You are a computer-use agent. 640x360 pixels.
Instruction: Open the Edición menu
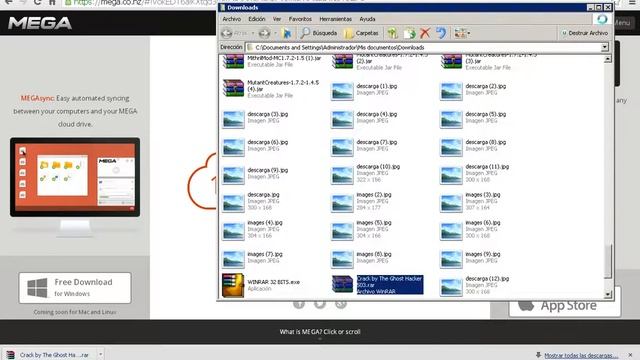(257, 19)
